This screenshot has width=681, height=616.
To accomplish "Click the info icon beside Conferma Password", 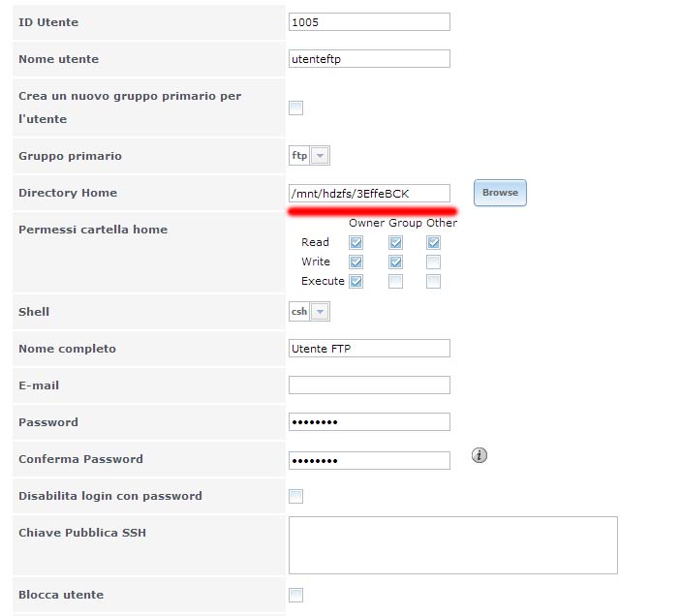I will pos(480,455).
